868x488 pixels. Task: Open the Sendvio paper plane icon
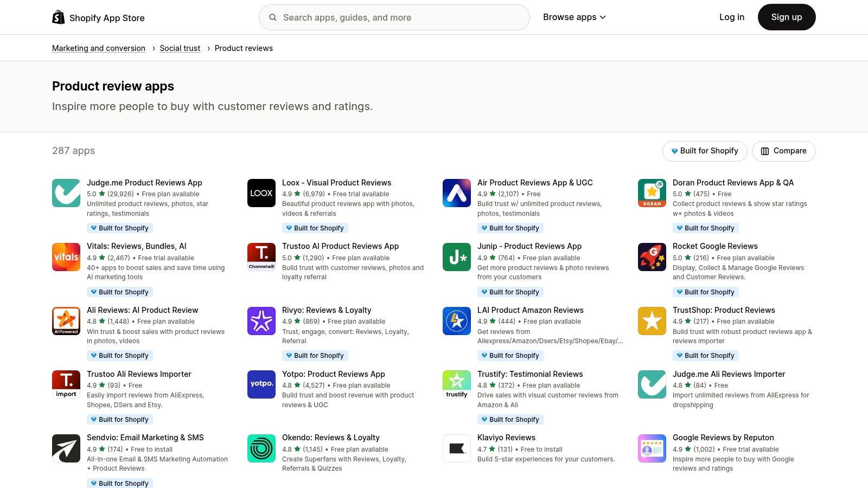pyautogui.click(x=66, y=448)
